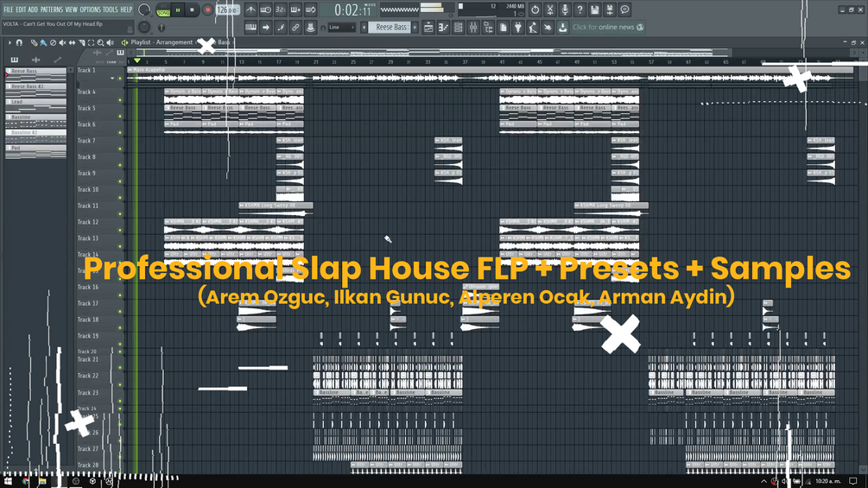Toggle the multilink to controllers icon
Image resolution: width=868 pixels, height=488 pixels.
coord(295,27)
